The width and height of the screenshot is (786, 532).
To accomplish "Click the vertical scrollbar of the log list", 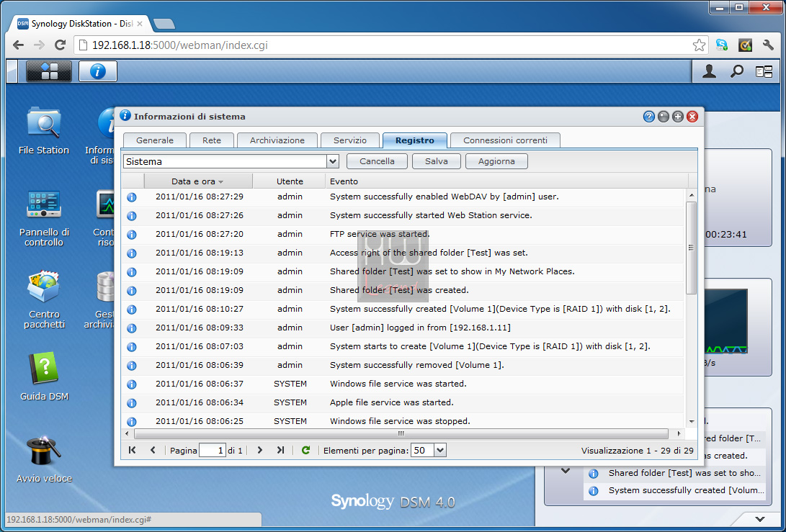I will [x=691, y=248].
